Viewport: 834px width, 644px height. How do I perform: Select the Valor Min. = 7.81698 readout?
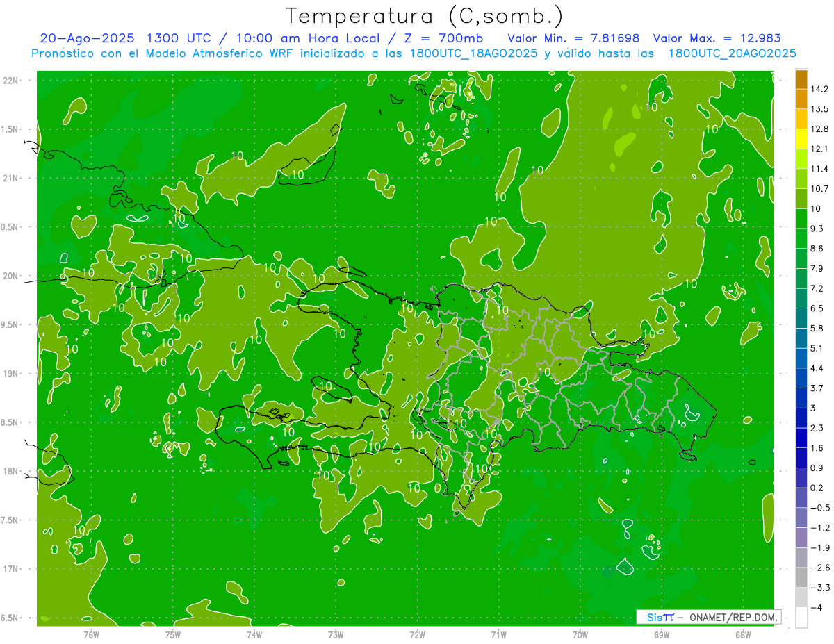573,38
